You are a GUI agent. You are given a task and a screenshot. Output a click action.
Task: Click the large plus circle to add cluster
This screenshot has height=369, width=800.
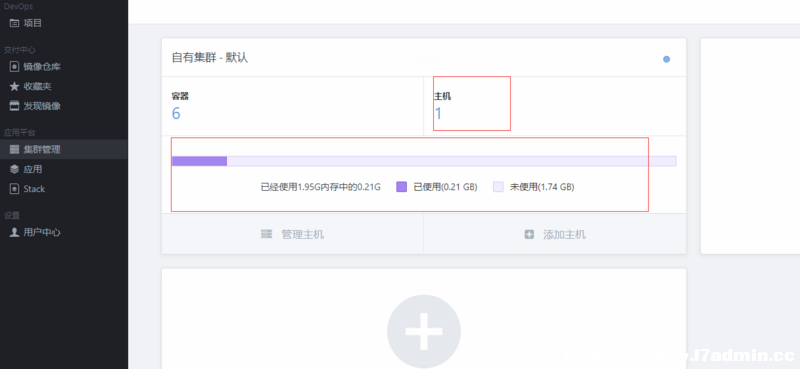click(x=423, y=331)
